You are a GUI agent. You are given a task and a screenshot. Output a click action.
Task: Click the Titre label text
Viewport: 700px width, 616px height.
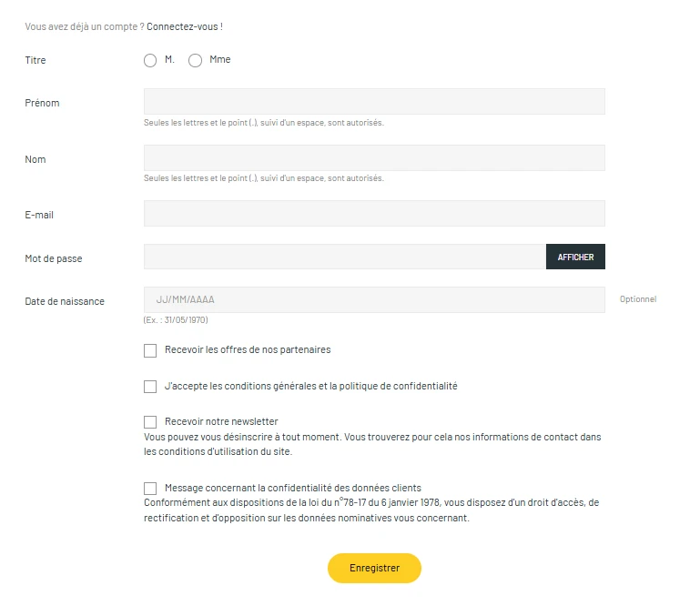36,61
